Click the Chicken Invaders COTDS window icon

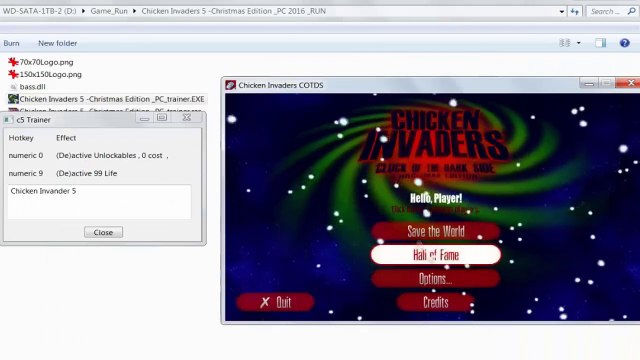(x=231, y=85)
